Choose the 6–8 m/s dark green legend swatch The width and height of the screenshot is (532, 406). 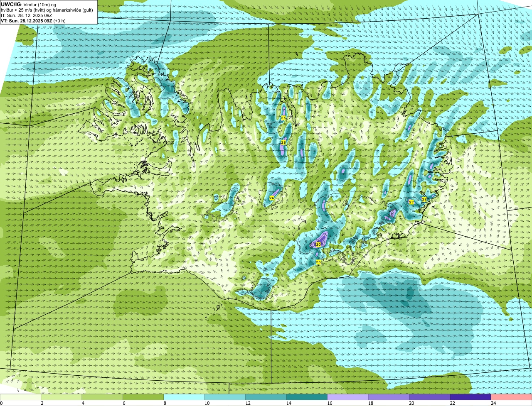(x=144, y=397)
